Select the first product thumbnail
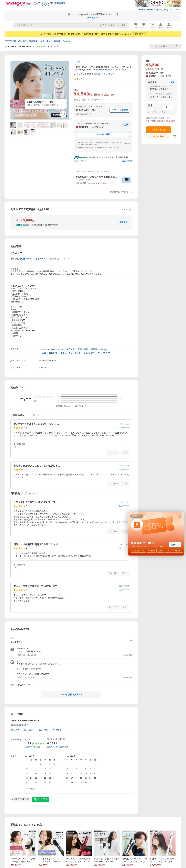Screen dimensions: 186x868 point(13,125)
